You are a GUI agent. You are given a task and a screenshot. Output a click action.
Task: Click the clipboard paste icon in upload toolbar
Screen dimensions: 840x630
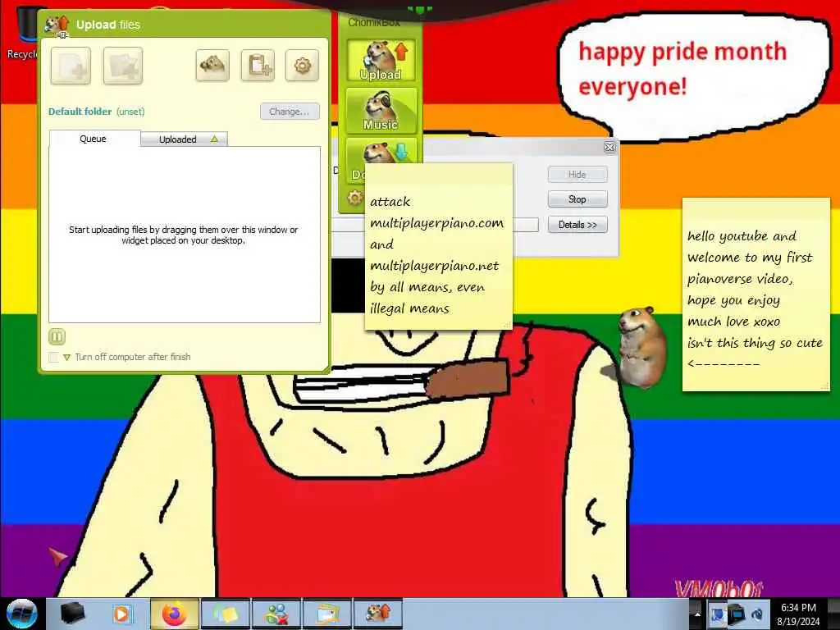(x=258, y=66)
